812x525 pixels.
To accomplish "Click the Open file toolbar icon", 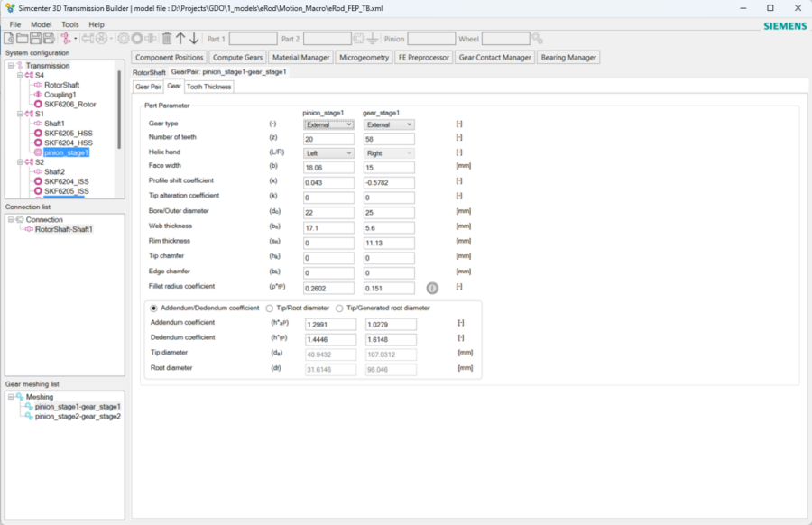I will pos(21,38).
